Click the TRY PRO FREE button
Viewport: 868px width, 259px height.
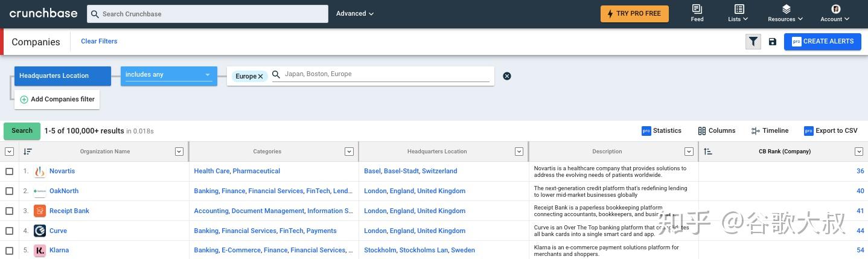pyautogui.click(x=634, y=13)
